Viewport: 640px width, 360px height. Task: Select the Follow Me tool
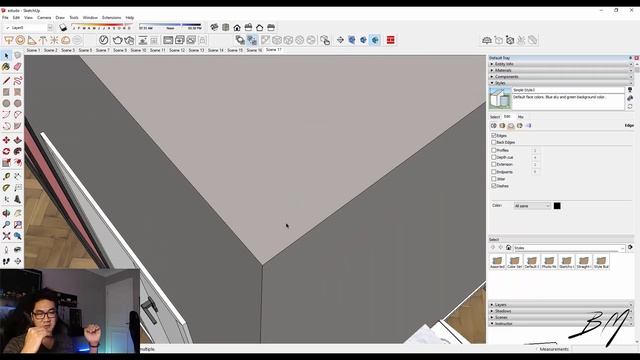18,151
